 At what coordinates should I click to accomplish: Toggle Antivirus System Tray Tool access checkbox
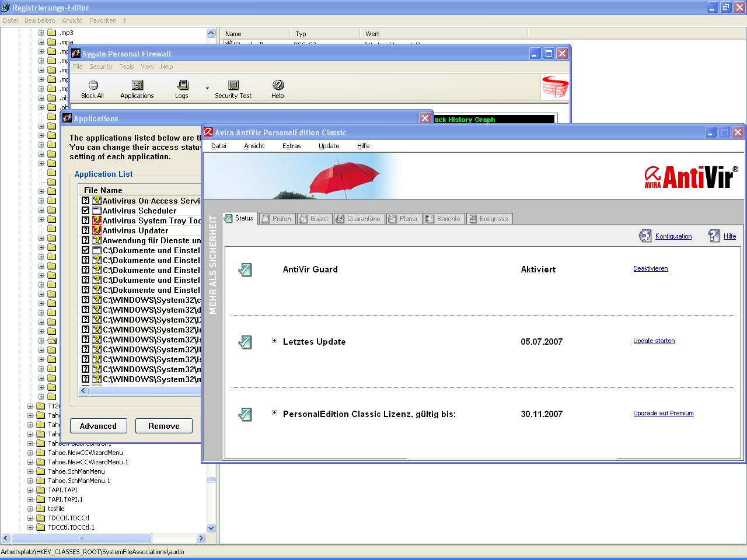(x=86, y=220)
